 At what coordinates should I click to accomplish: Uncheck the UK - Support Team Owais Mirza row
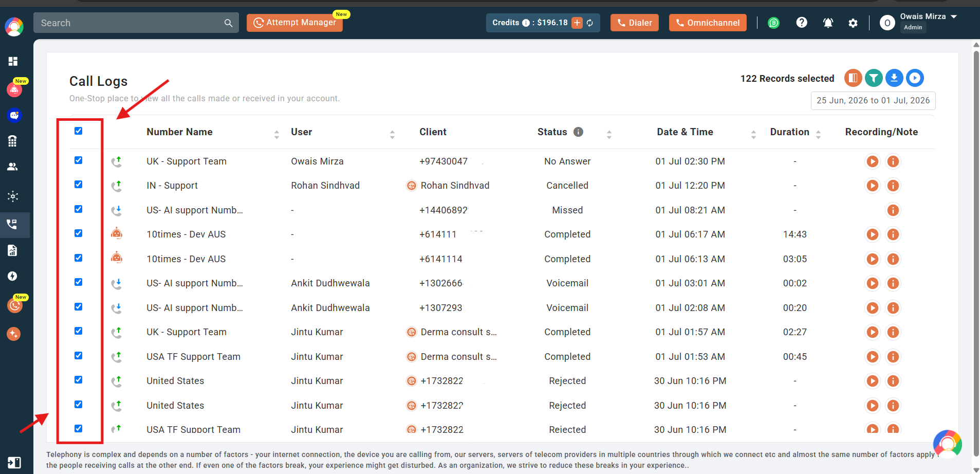tap(79, 160)
